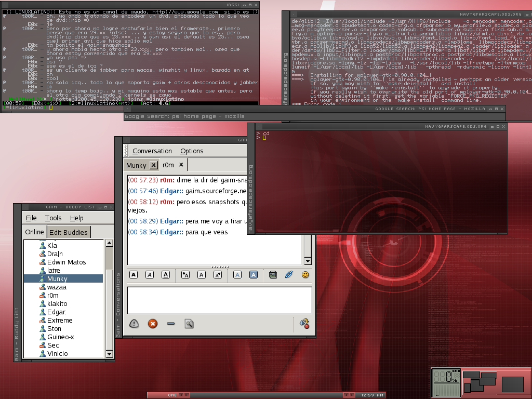Click the Warn triangle icon

134,324
